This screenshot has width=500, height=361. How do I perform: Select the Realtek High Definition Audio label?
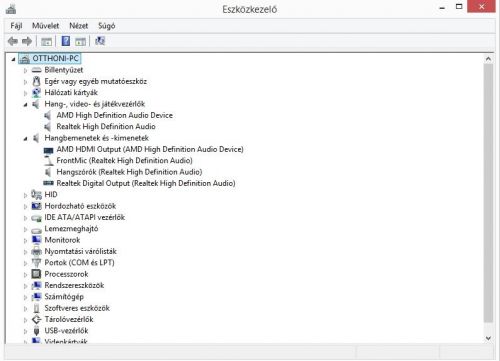coord(106,127)
